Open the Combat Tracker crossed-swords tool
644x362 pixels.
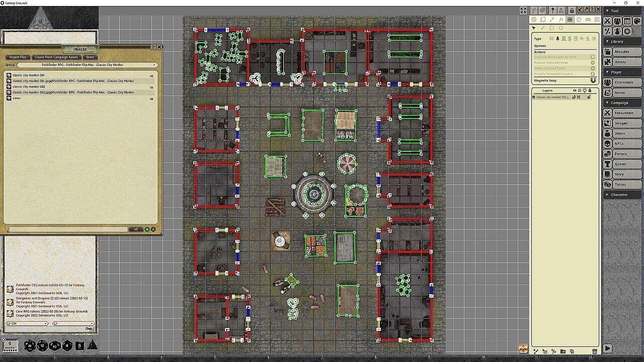click(x=608, y=21)
